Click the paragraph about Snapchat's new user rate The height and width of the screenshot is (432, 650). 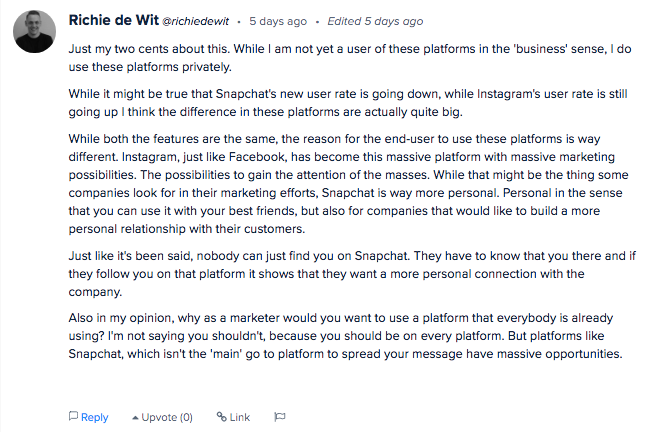(348, 103)
